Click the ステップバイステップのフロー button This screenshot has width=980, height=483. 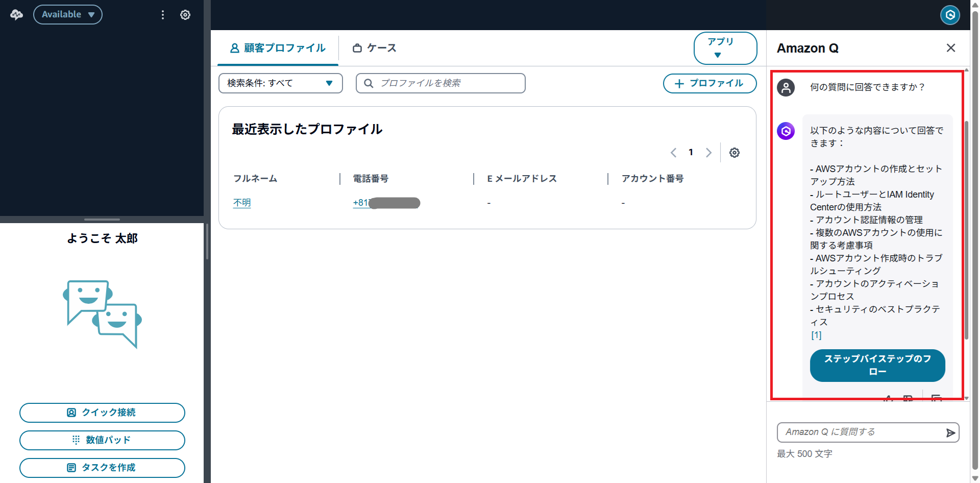[x=877, y=365]
